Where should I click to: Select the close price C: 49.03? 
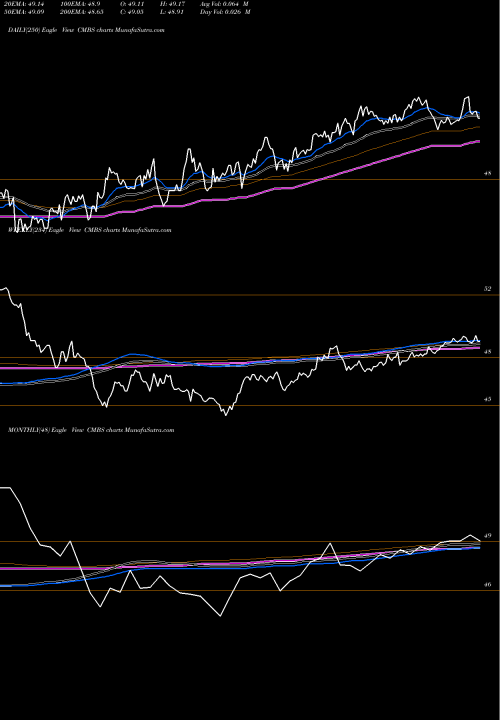[x=132, y=12]
